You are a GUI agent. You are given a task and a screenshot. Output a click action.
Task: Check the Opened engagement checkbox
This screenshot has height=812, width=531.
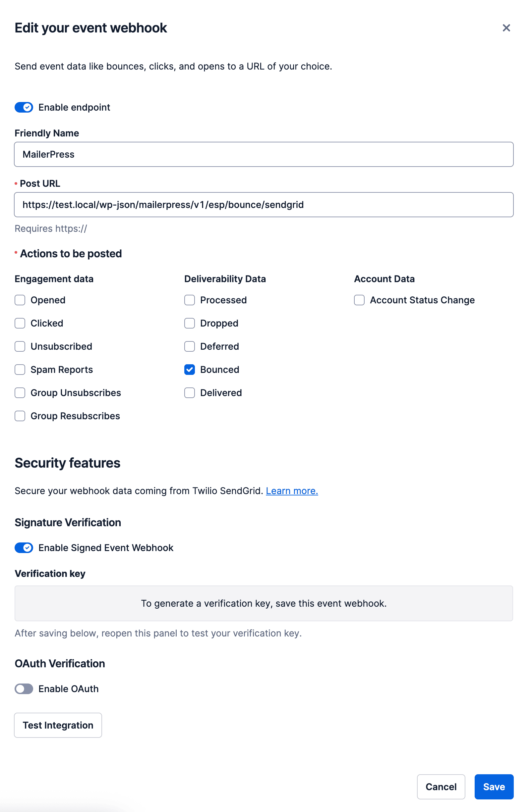coord(20,300)
